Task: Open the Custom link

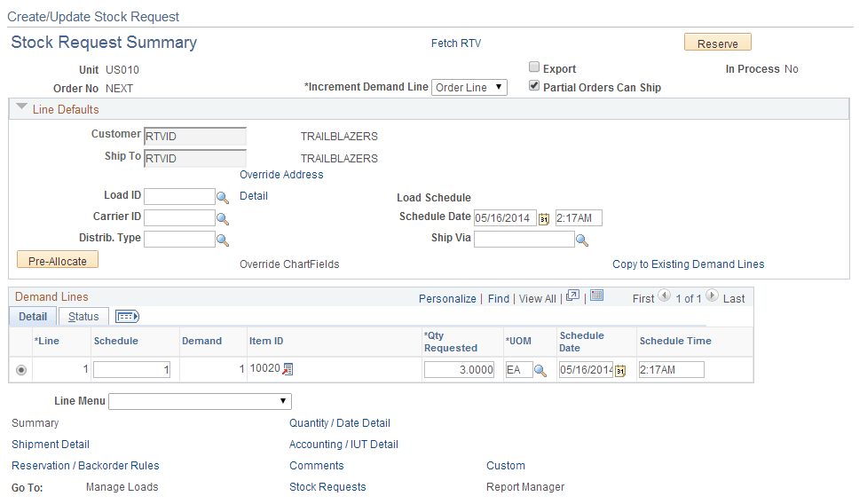Action: tap(506, 466)
